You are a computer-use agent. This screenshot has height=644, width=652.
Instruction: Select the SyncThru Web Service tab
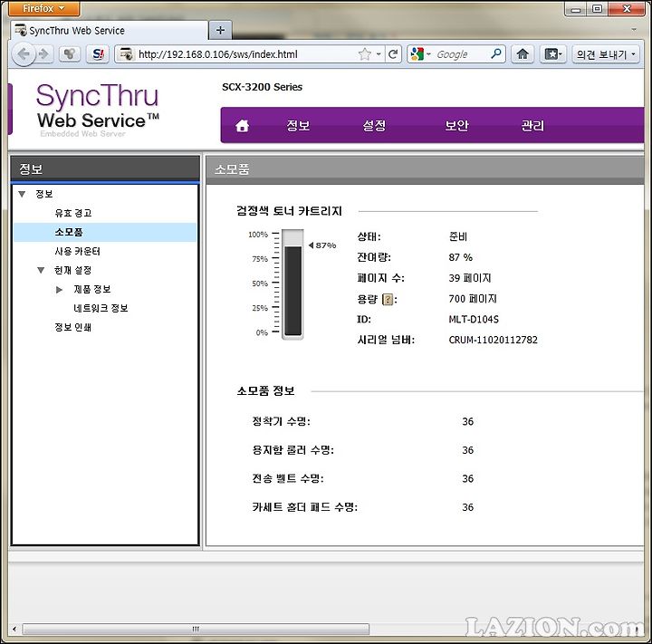(x=108, y=31)
